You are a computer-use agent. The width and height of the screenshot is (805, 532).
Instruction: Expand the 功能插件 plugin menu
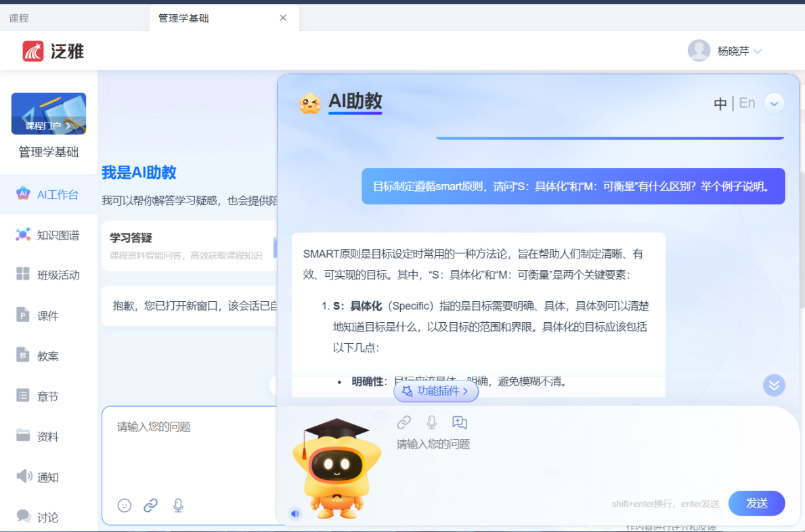(x=436, y=391)
